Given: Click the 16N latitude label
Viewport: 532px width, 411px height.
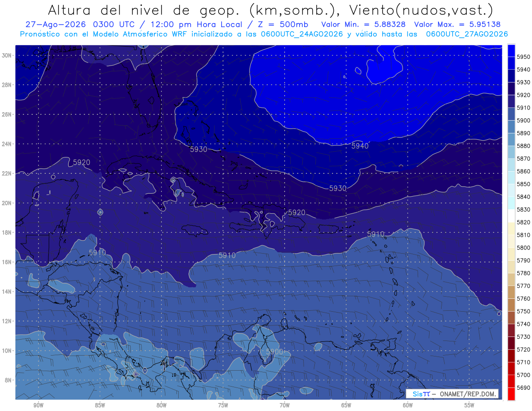Looking at the screenshot, I should (7, 262).
